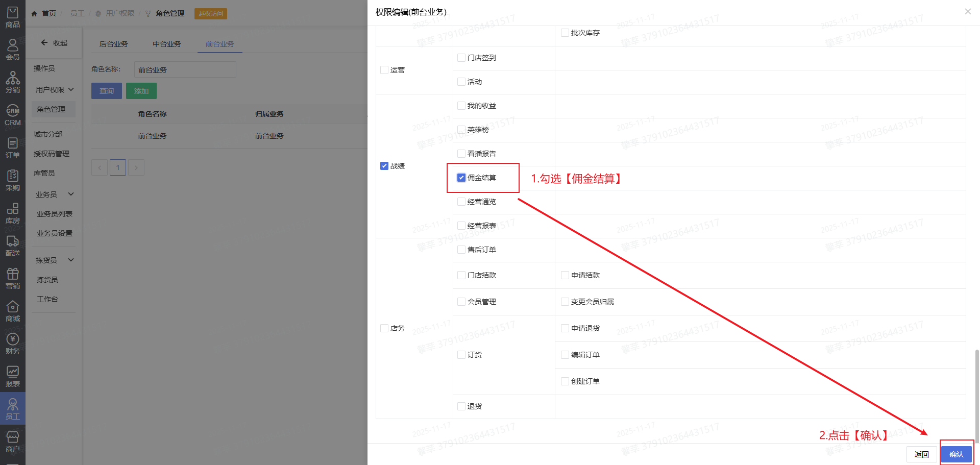The image size is (980, 465).
Task: Click the 确认 confirm button
Action: pyautogui.click(x=956, y=454)
